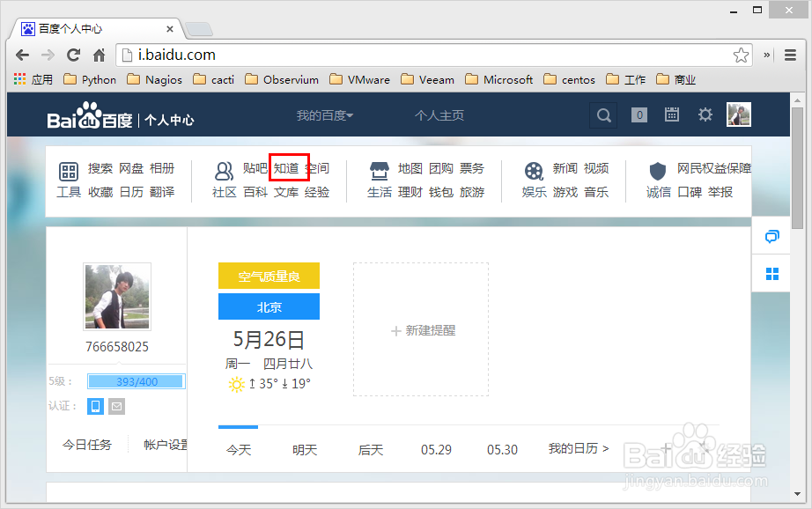
Task: Open the 贴吧 link
Action: click(255, 168)
